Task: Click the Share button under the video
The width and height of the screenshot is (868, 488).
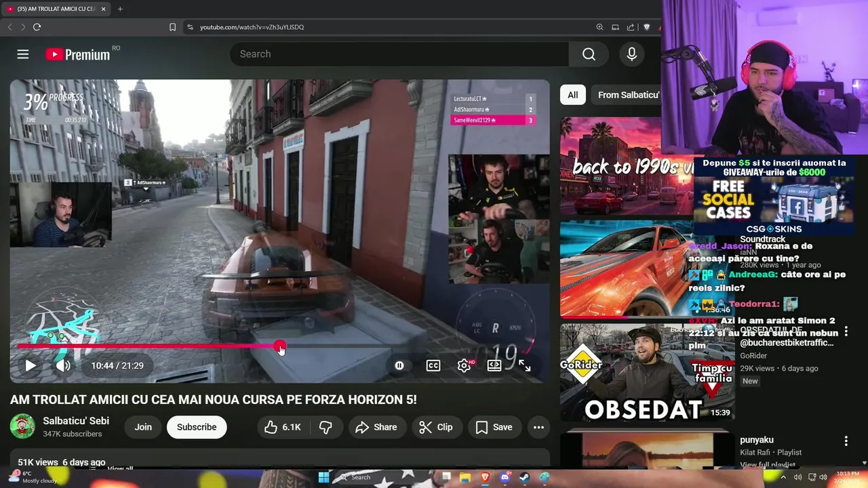Action: click(376, 427)
